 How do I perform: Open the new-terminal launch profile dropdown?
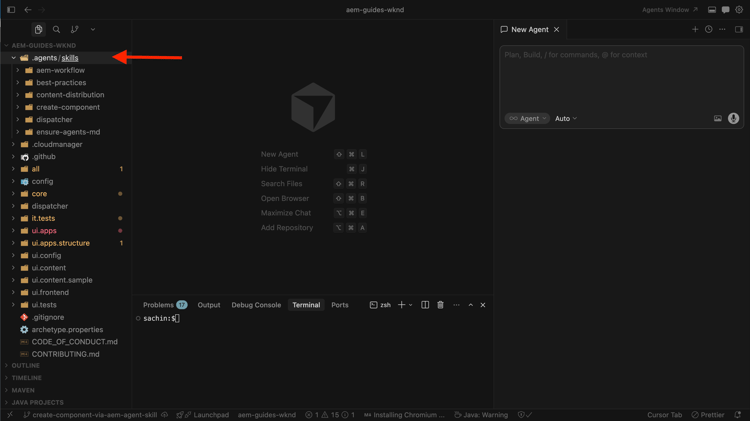click(410, 305)
